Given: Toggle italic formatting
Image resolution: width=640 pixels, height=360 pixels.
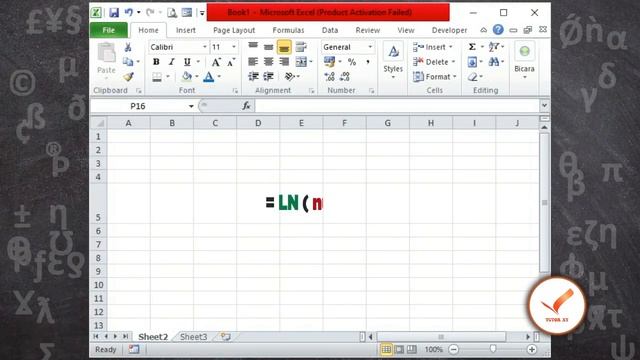Looking at the screenshot, I should 171,62.
